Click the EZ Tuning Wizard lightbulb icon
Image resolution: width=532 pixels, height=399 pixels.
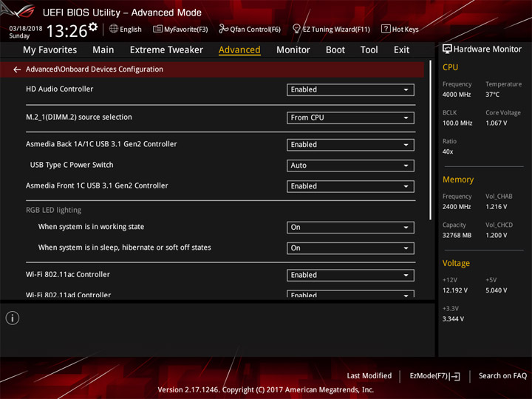pyautogui.click(x=296, y=29)
